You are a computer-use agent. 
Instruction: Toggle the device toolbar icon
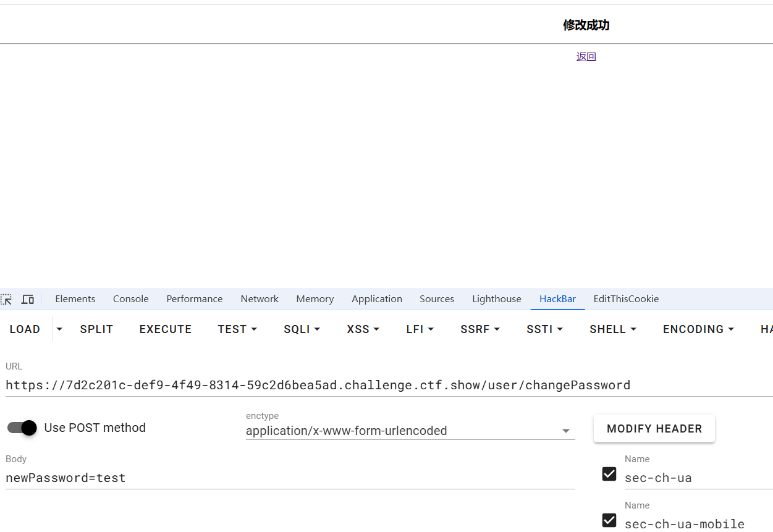28,300
